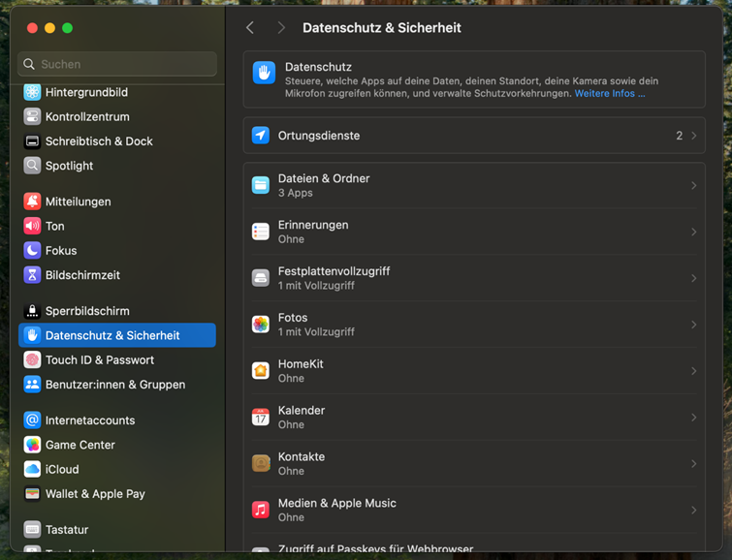
Task: Click the Festplattenvollzugriff drive icon
Action: 261,278
